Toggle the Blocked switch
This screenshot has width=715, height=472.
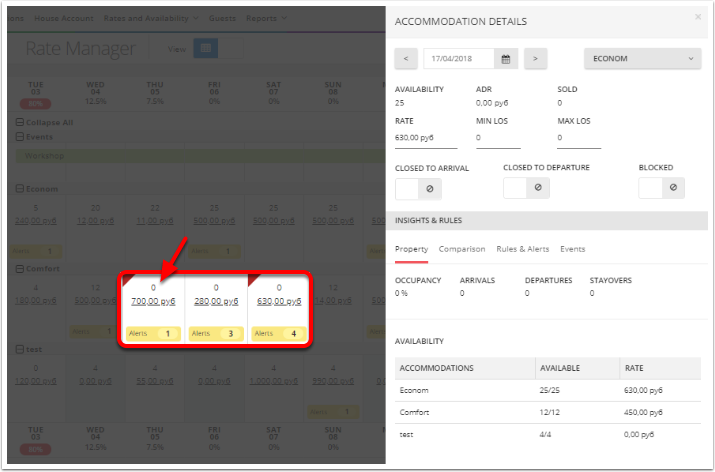661,187
